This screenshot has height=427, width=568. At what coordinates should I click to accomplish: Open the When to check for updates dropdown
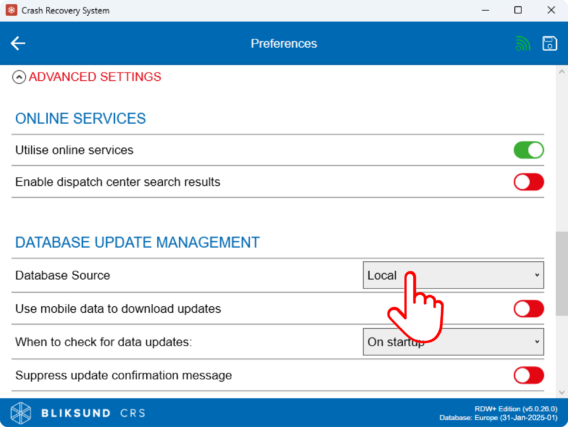coord(453,342)
